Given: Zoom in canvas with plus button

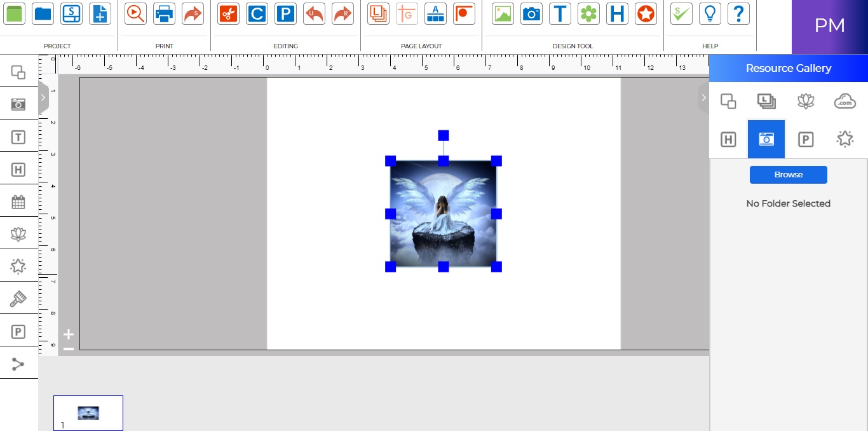Looking at the screenshot, I should tap(69, 334).
